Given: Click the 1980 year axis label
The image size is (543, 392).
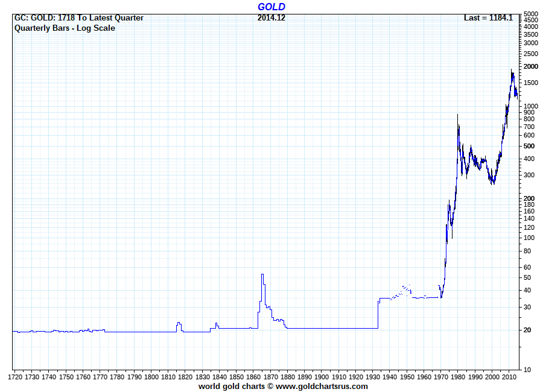Looking at the screenshot, I should pyautogui.click(x=458, y=377).
